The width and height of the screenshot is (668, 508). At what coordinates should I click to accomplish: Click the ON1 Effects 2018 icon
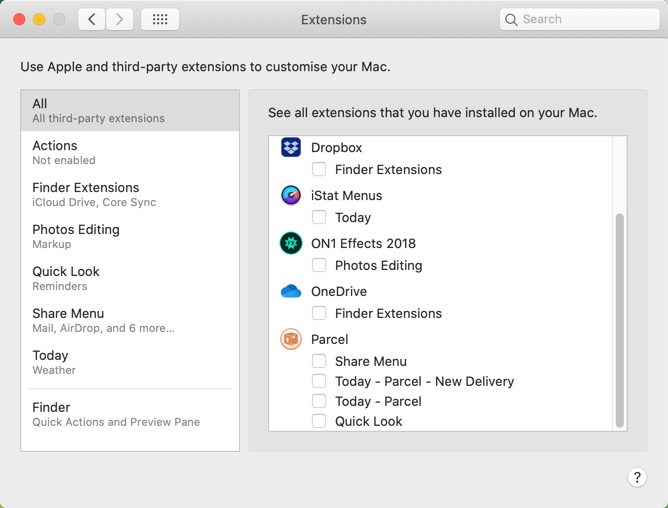click(291, 243)
